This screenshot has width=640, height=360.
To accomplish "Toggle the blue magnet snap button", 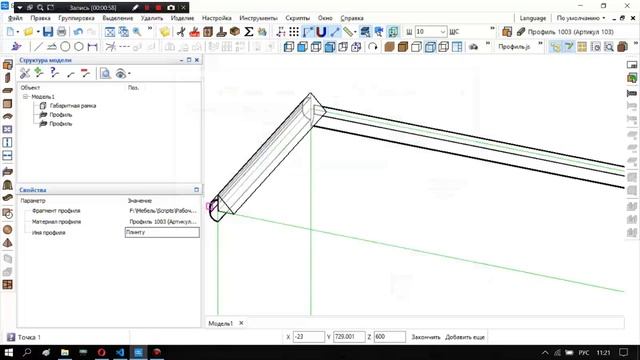I will click(x=321, y=32).
